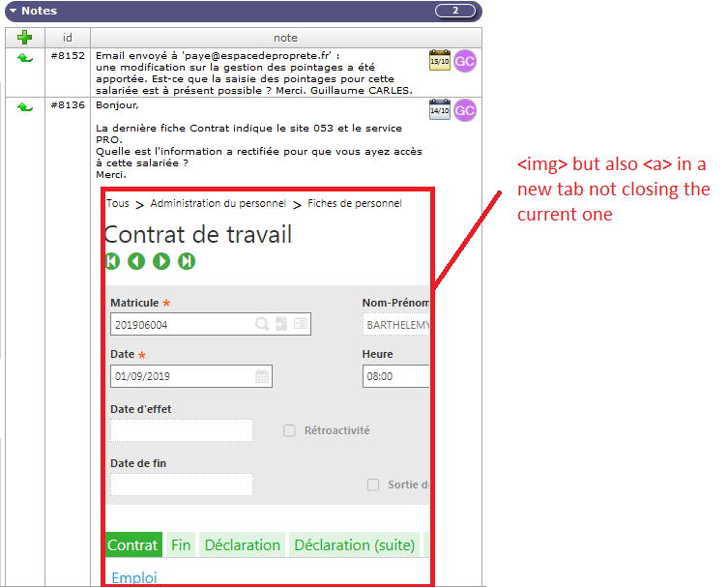The height and width of the screenshot is (587, 728).
Task: Open Fiches de personnel breadcrumb
Action: coord(355,203)
